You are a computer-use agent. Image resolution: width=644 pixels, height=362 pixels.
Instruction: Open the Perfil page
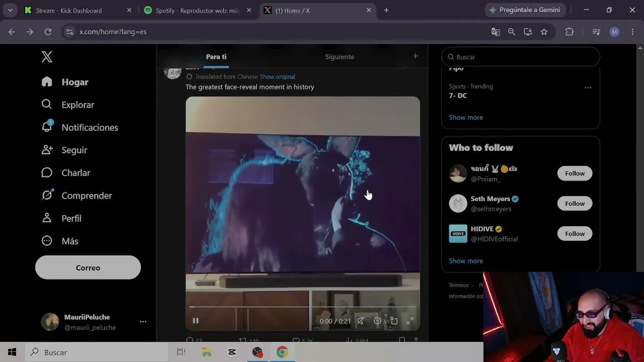click(61, 218)
